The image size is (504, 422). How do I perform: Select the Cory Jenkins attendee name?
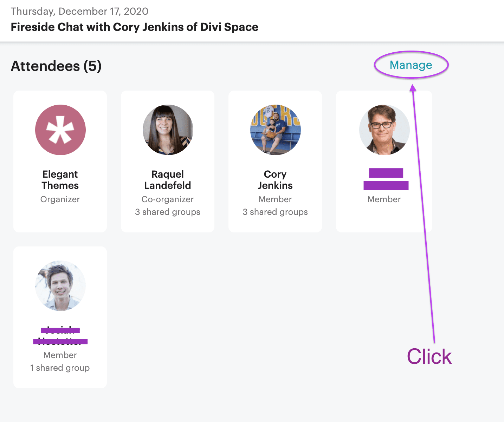275,180
